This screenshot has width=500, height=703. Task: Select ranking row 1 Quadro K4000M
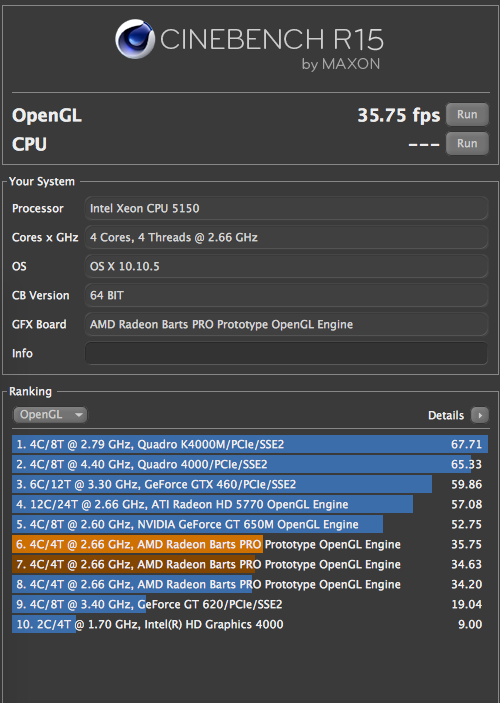250,444
